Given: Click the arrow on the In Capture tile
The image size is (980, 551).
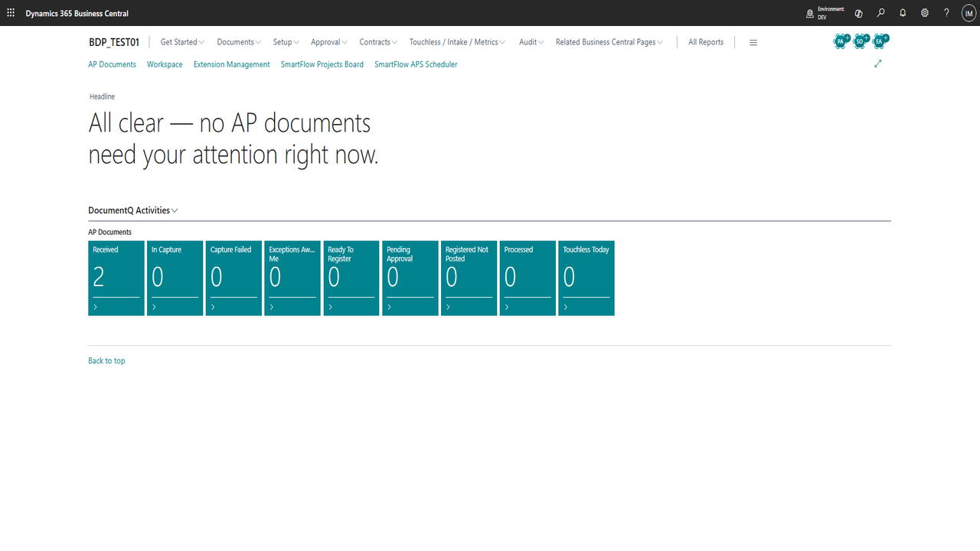Looking at the screenshot, I should [155, 307].
